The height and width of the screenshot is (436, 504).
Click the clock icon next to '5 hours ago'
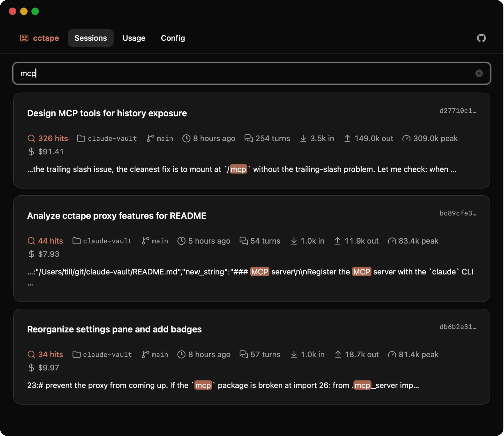181,241
